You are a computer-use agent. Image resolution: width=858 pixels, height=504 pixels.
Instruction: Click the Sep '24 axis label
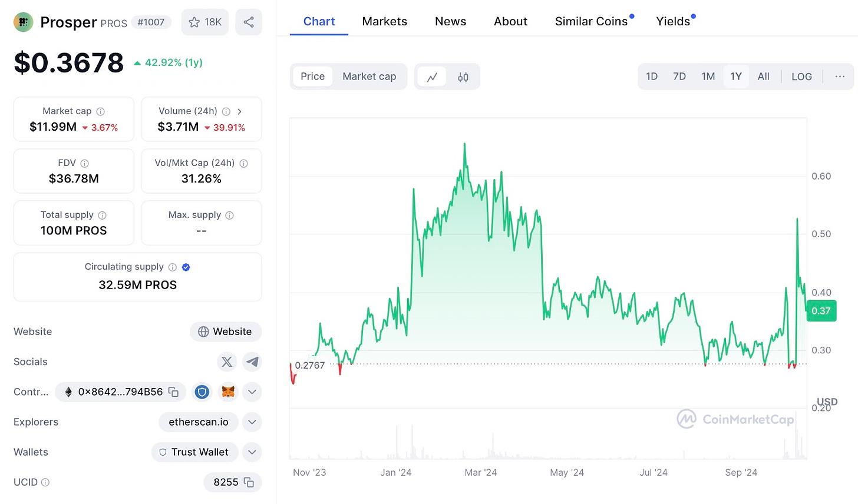[x=741, y=472]
